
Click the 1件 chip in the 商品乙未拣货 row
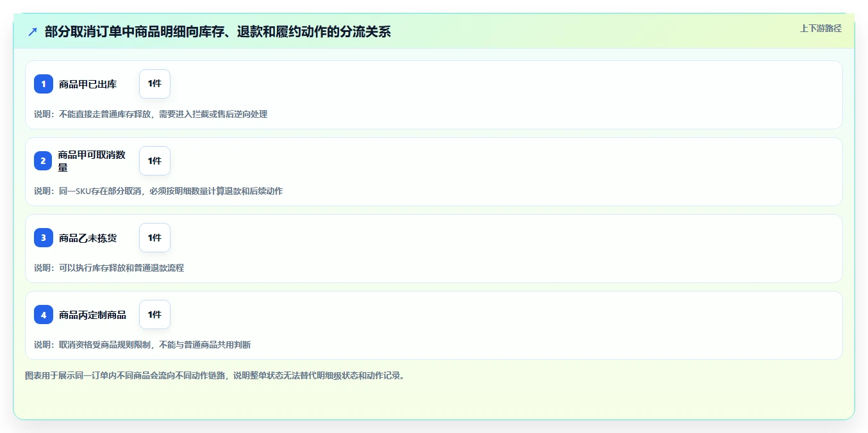click(154, 238)
